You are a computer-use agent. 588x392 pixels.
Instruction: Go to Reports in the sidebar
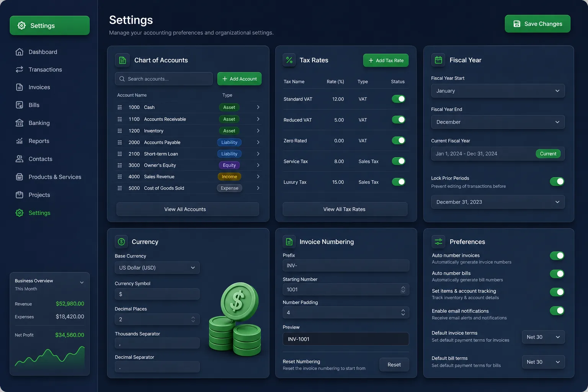39,141
